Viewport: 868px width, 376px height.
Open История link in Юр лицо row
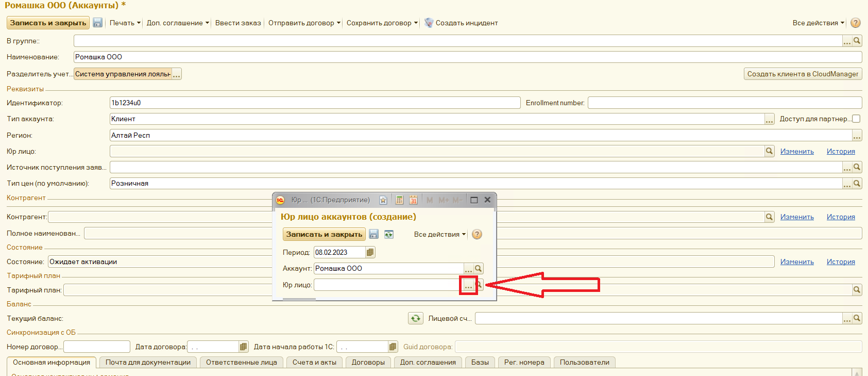click(x=841, y=151)
